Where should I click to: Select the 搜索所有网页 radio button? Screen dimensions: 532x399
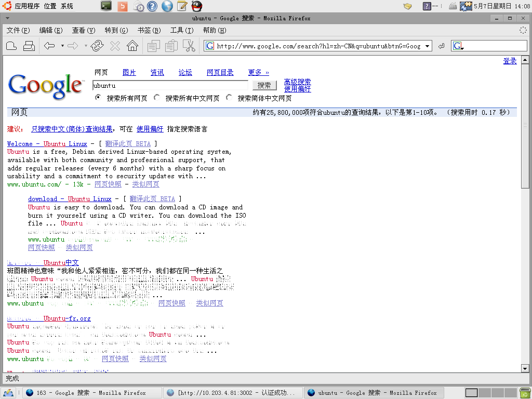pyautogui.click(x=98, y=98)
